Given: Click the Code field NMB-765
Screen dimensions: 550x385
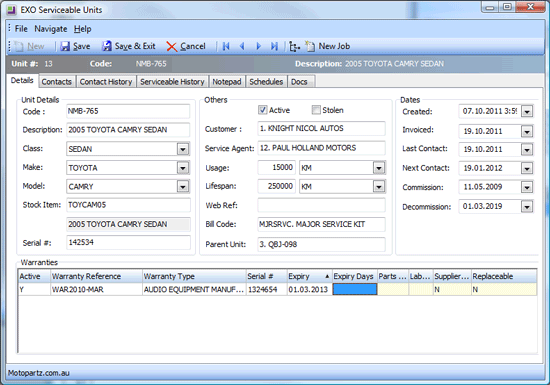Looking at the screenshot, I should 128,111.
